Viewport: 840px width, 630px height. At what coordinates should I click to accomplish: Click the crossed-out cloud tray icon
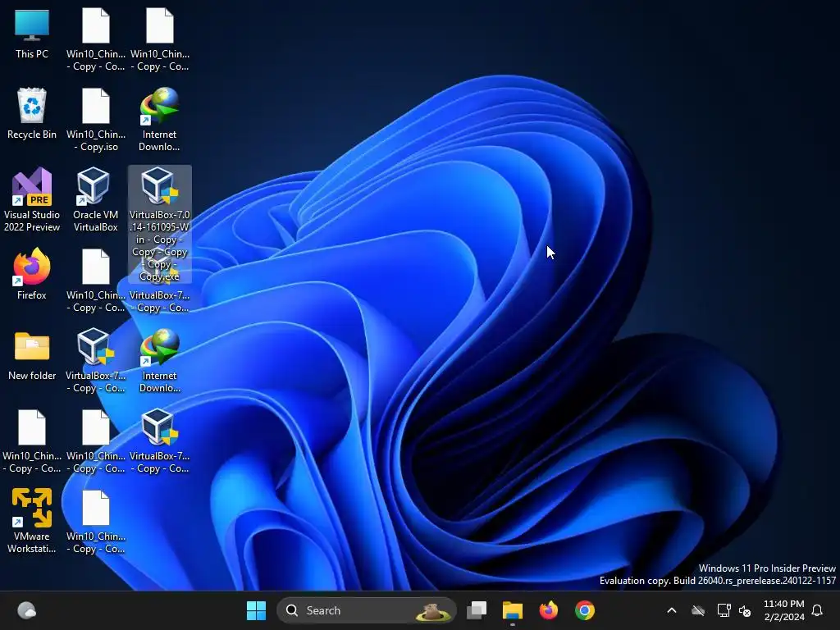(x=697, y=610)
